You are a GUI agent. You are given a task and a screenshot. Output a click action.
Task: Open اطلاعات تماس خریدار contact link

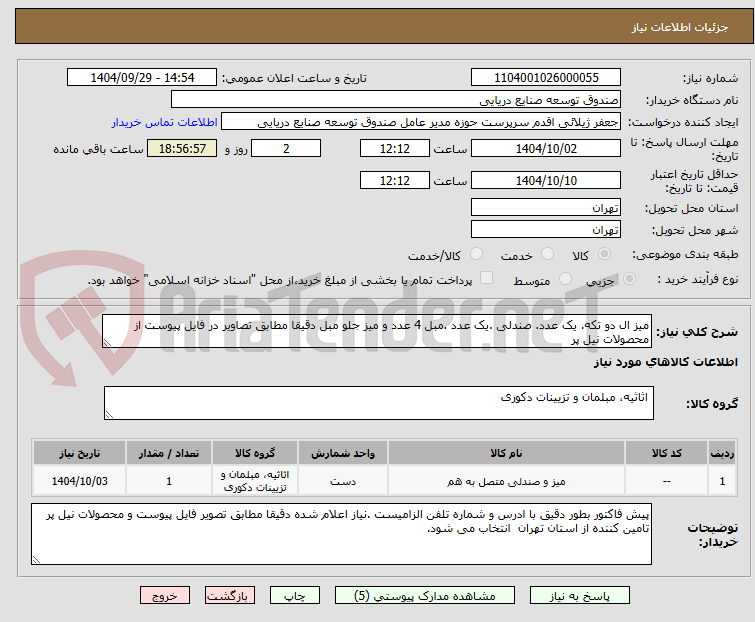164,122
